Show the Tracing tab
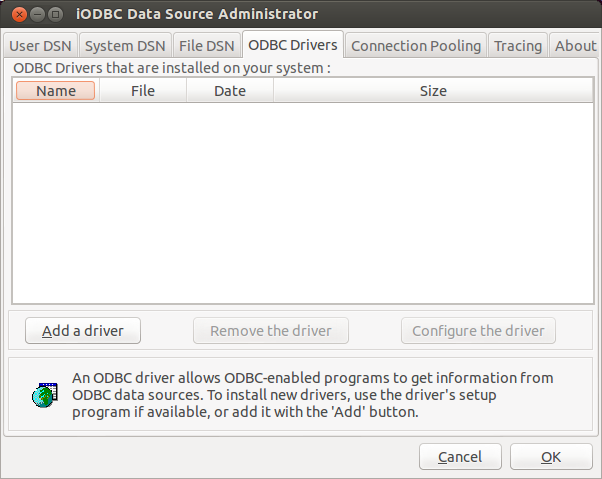 click(x=518, y=45)
